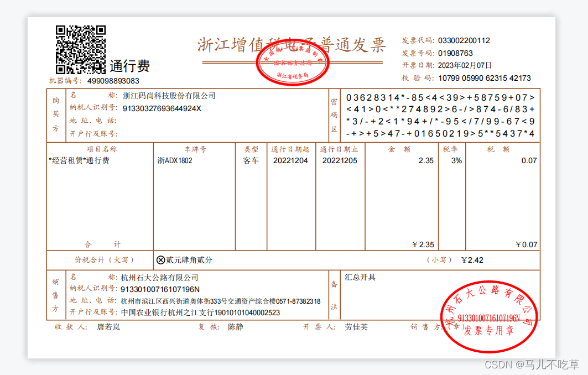The height and width of the screenshot is (375, 588).
Task: Click the 价税合计（大写）label
Action: (104, 260)
